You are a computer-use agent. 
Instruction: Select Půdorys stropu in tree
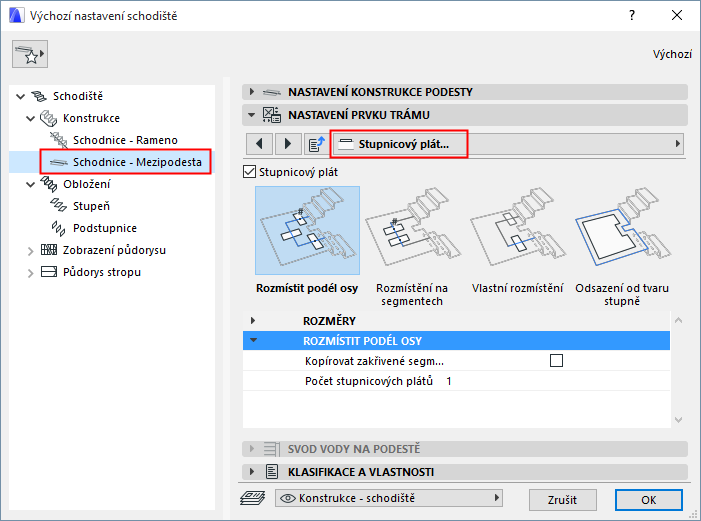[101, 271]
